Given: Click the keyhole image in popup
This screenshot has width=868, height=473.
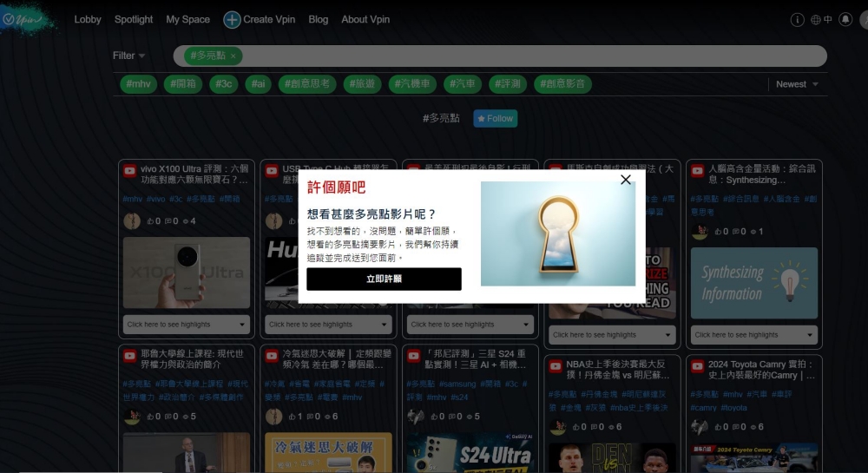Looking at the screenshot, I should pyautogui.click(x=558, y=234).
